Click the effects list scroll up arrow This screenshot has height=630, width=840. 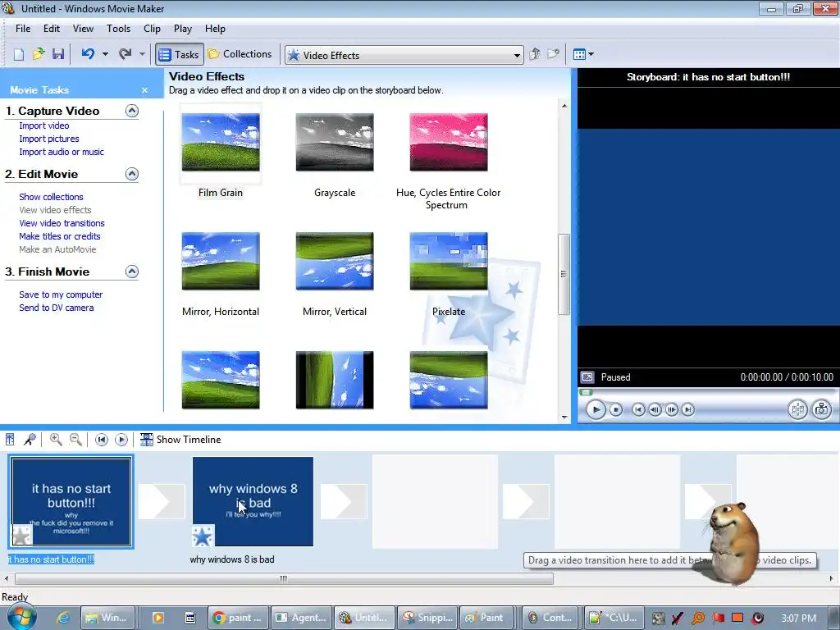(564, 106)
